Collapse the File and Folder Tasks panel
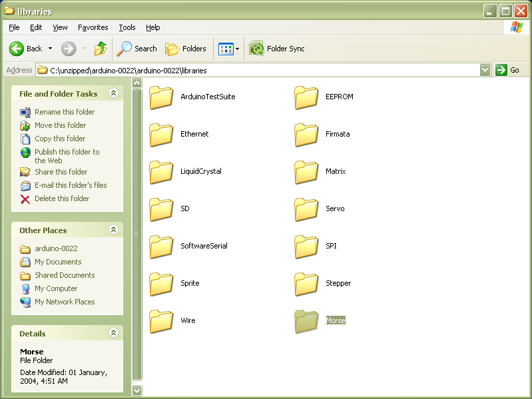Viewport: 532px width, 399px height. (x=114, y=93)
